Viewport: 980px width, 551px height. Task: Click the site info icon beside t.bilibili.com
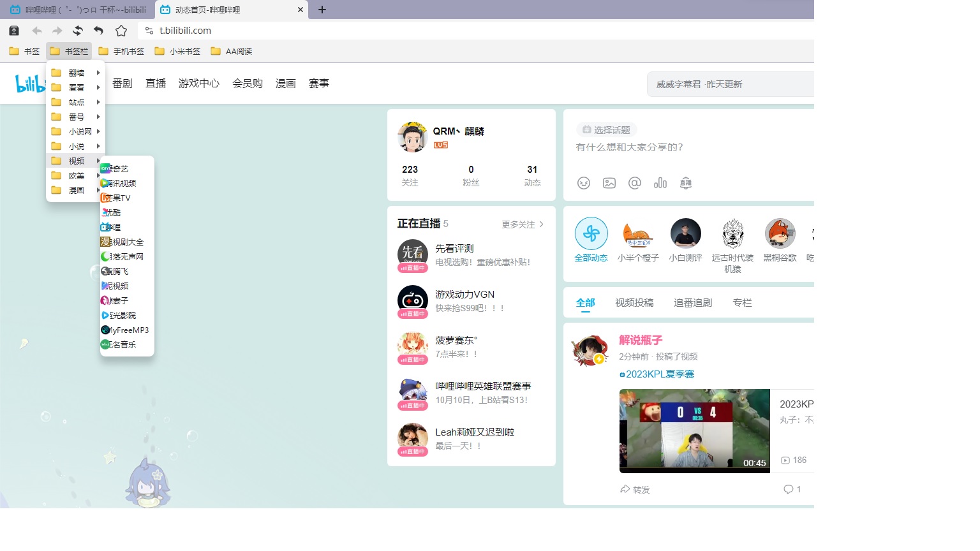[149, 31]
